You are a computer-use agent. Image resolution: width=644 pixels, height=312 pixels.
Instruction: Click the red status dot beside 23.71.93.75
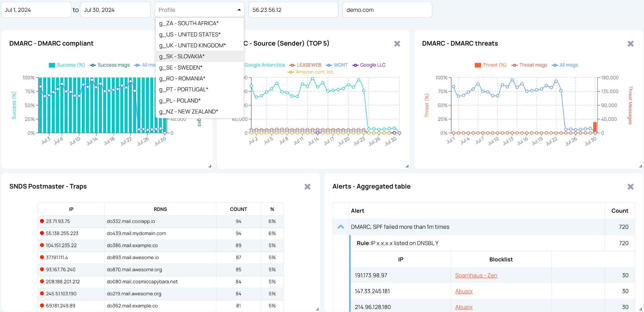coord(42,221)
